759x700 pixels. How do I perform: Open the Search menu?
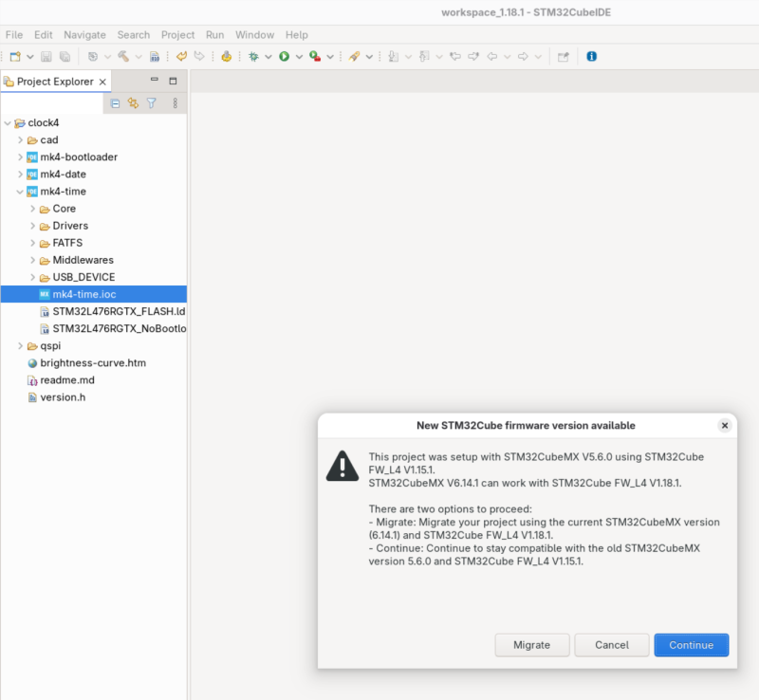pyautogui.click(x=134, y=35)
